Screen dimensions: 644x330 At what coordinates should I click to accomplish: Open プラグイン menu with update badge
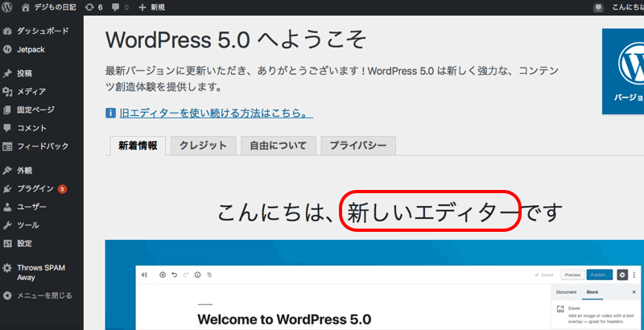pos(35,189)
